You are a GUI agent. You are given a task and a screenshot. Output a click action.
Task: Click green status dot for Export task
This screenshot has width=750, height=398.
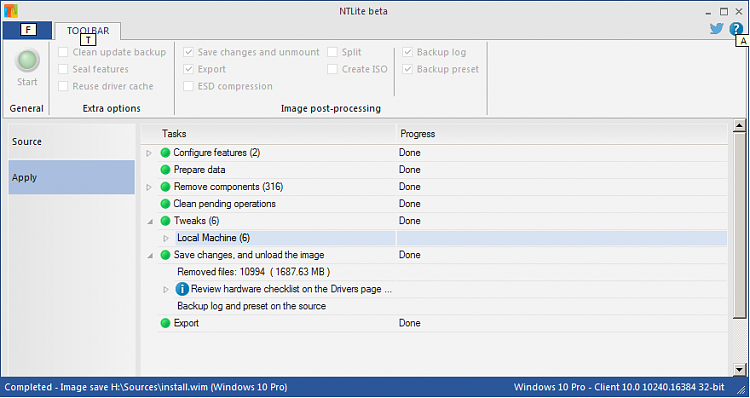[165, 323]
